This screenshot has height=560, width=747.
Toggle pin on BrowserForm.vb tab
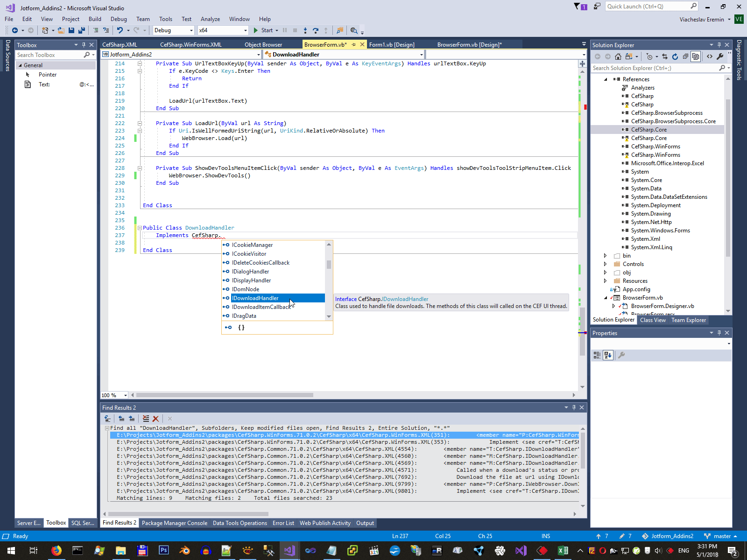pos(354,45)
